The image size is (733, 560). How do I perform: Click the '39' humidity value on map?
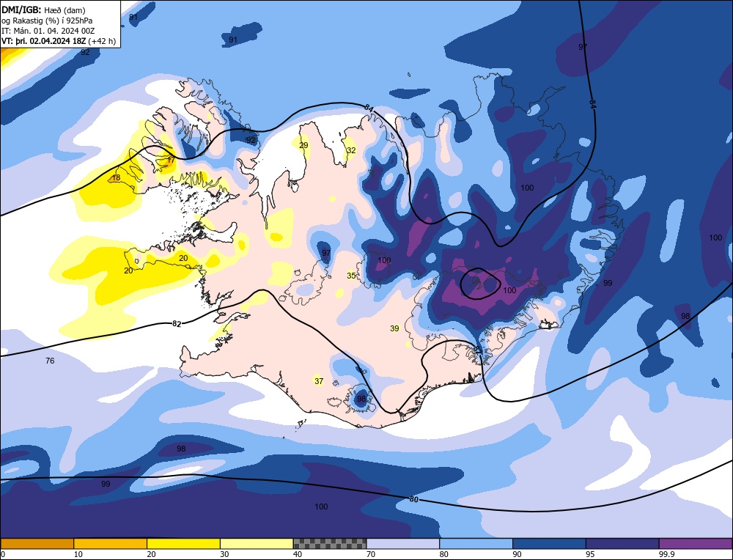(394, 328)
